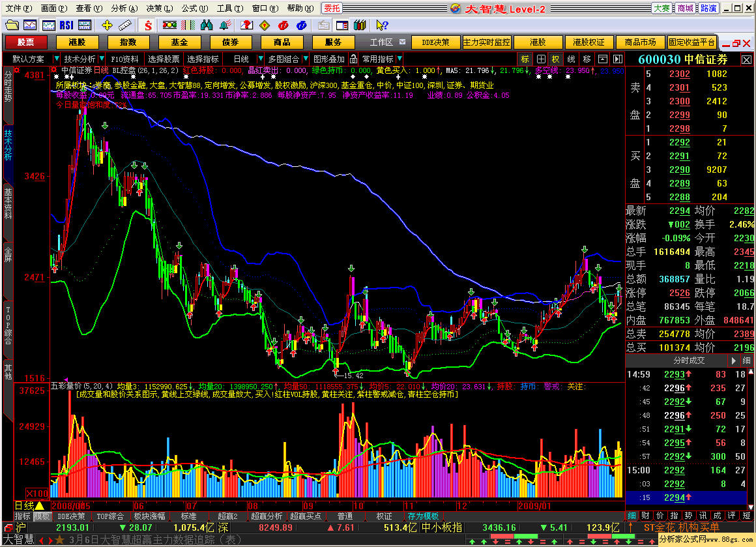The image size is (756, 547).
Task: Open the 默认方案 dropdown arrow
Action: pyautogui.click(x=57, y=59)
